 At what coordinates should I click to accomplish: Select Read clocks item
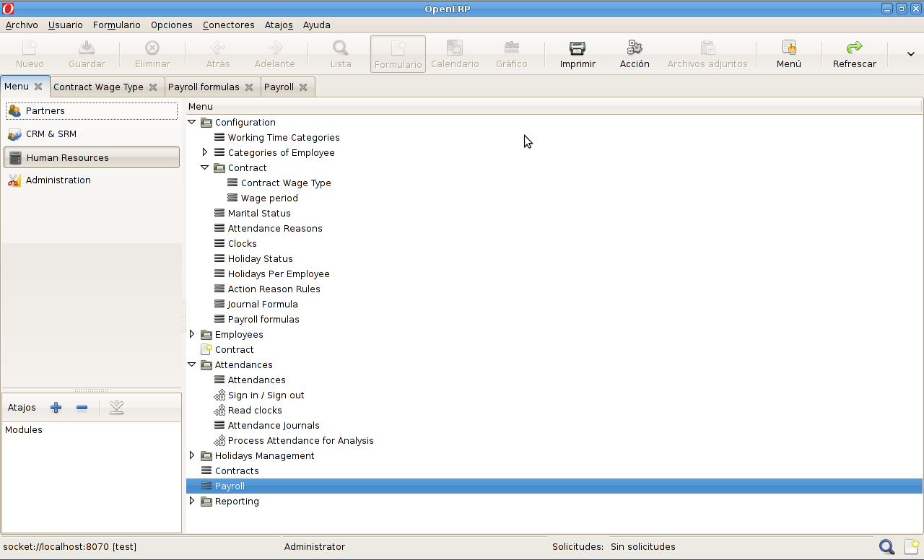255,411
